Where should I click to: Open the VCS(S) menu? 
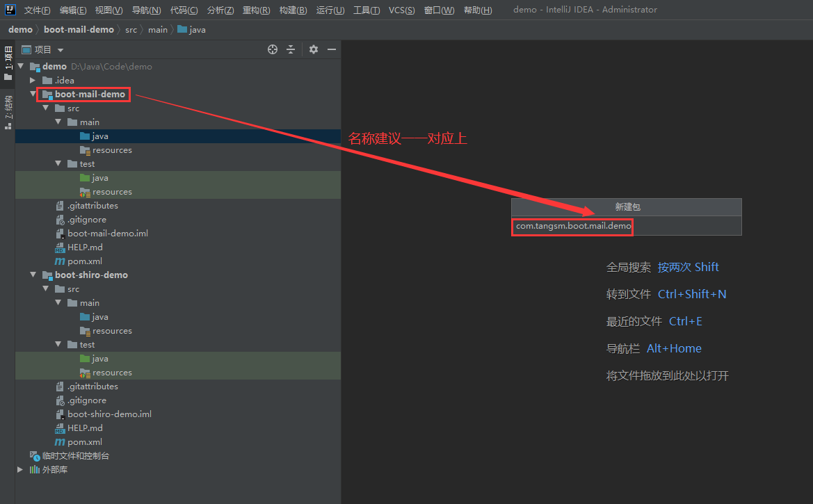tap(401, 10)
